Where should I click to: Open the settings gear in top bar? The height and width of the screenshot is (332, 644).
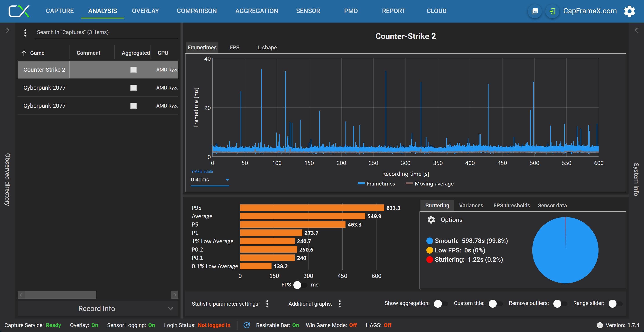pyautogui.click(x=629, y=11)
